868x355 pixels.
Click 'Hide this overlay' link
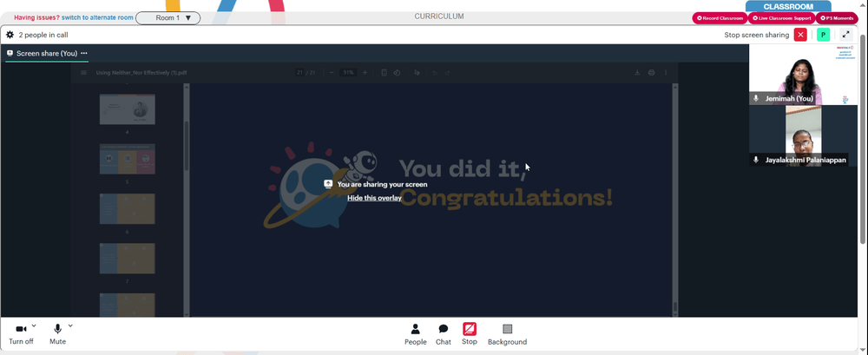click(x=374, y=198)
